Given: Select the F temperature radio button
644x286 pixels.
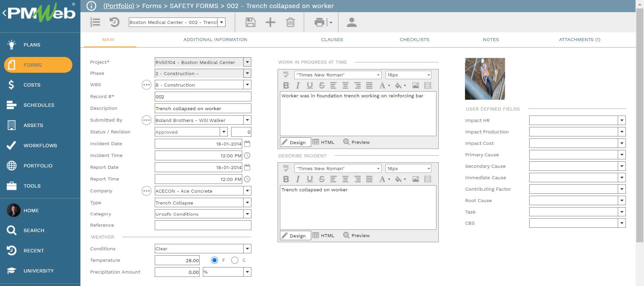Looking at the screenshot, I should click(x=214, y=260).
